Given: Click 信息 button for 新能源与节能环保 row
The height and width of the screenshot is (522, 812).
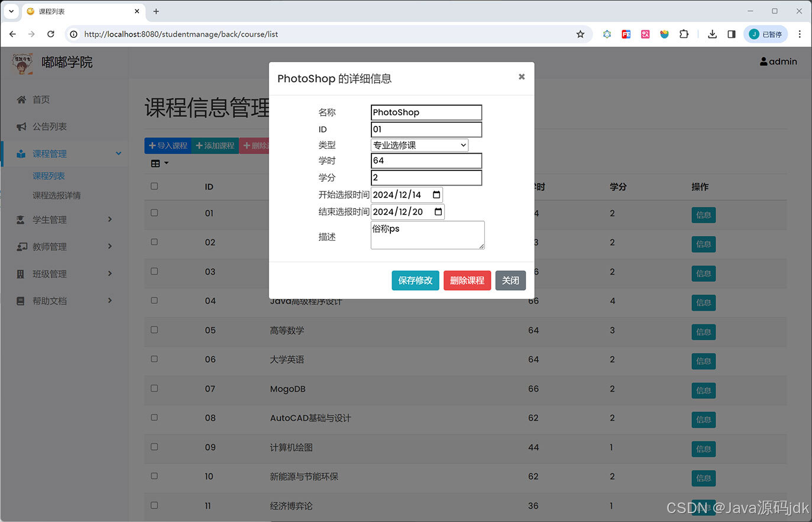Looking at the screenshot, I should click(704, 478).
